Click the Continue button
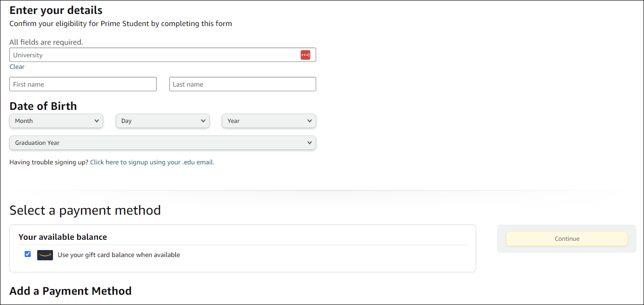644x305 pixels. [567, 239]
